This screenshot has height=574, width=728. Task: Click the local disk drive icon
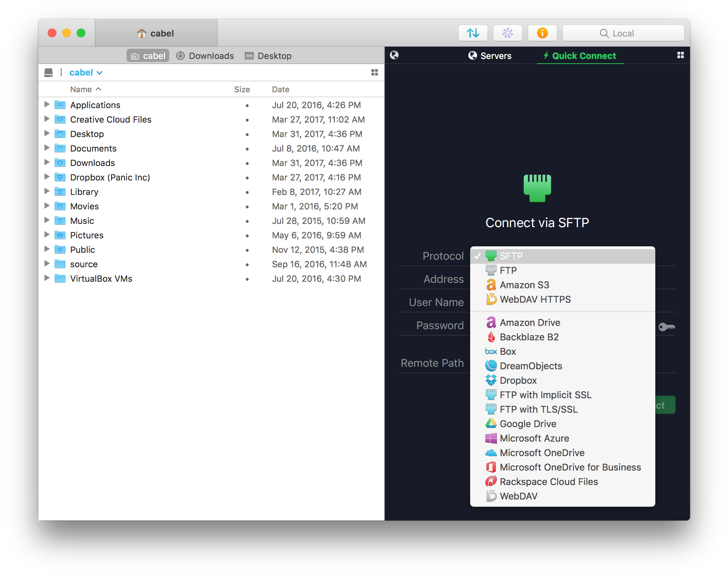point(48,73)
